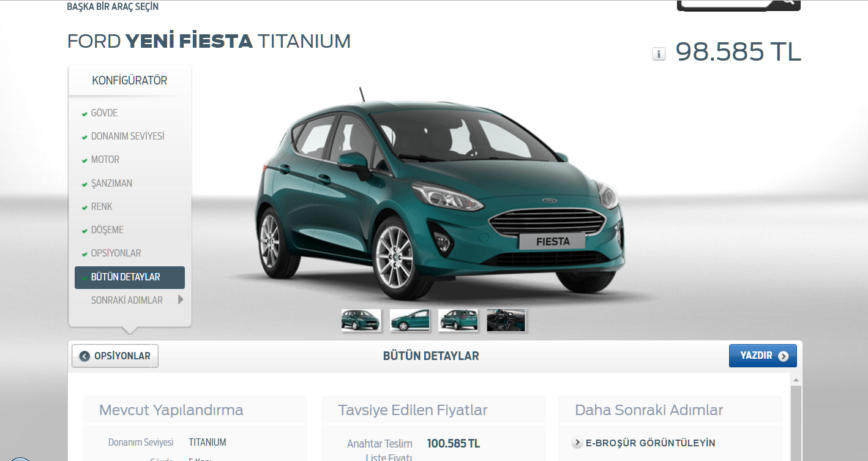868x461 pixels.
Task: Go to MOTOR configurator step
Action: tap(105, 160)
